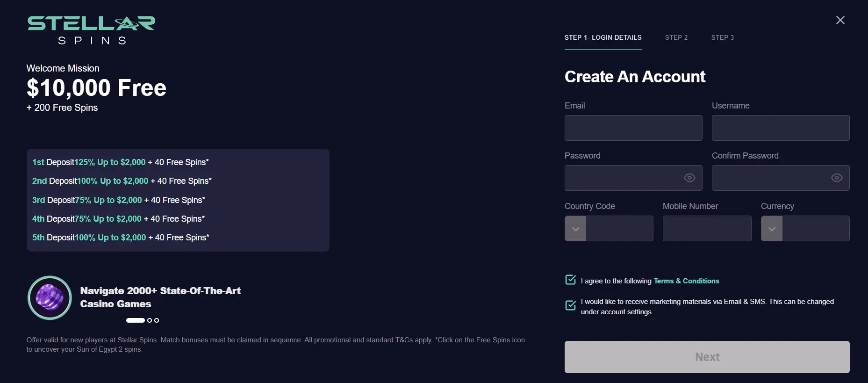Click the Currency text box
Viewport: 868px width, 383px height.
coord(816,228)
